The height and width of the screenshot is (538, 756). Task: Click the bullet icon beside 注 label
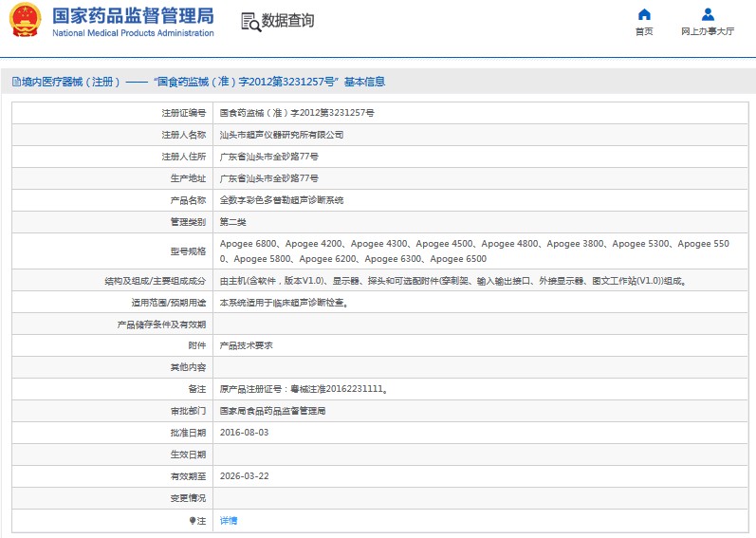(192, 521)
